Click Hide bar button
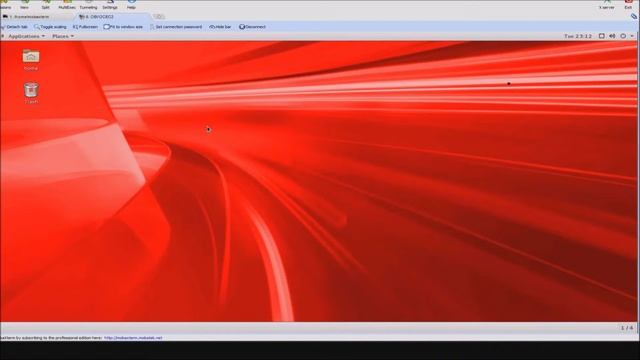Viewport: 640px width, 360px height. coord(220,27)
